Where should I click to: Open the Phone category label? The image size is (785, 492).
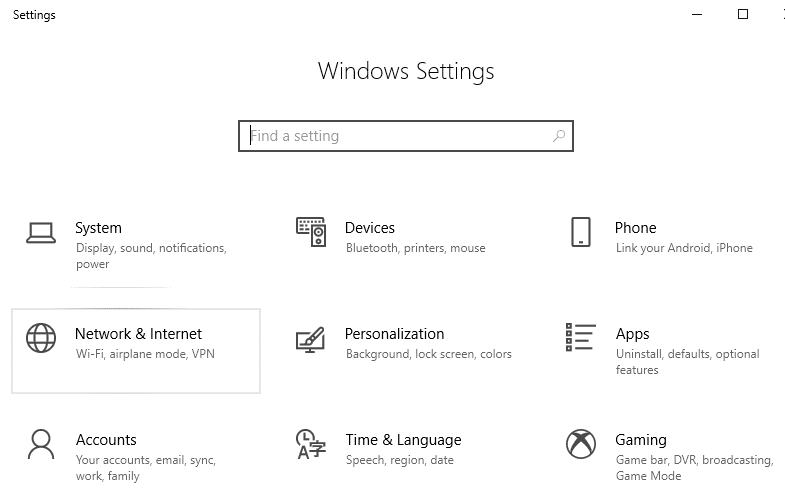click(635, 228)
